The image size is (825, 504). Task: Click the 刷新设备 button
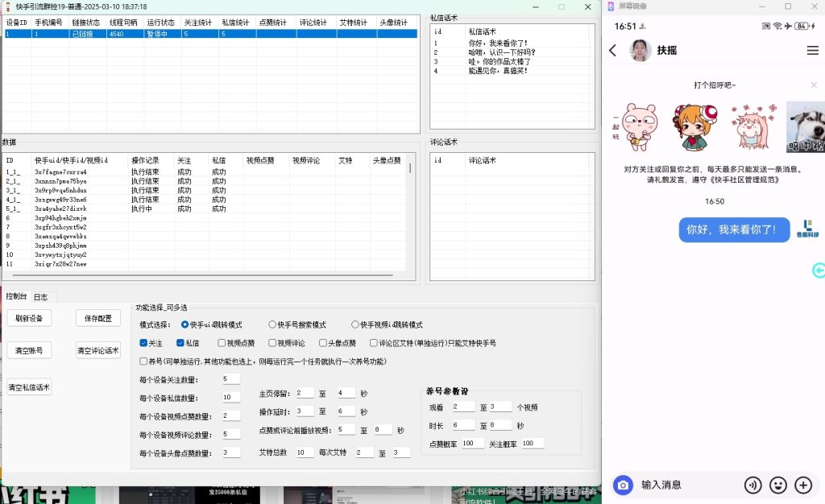click(30, 318)
